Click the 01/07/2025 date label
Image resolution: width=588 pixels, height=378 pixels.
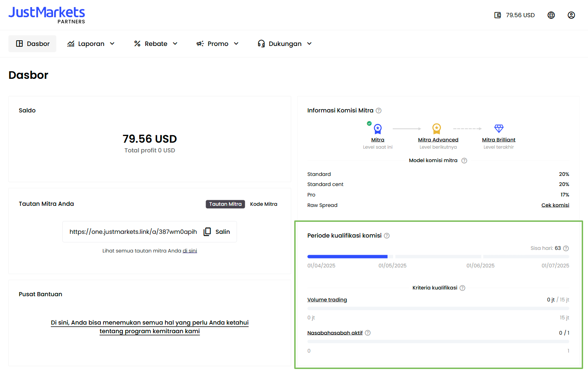[x=556, y=266]
